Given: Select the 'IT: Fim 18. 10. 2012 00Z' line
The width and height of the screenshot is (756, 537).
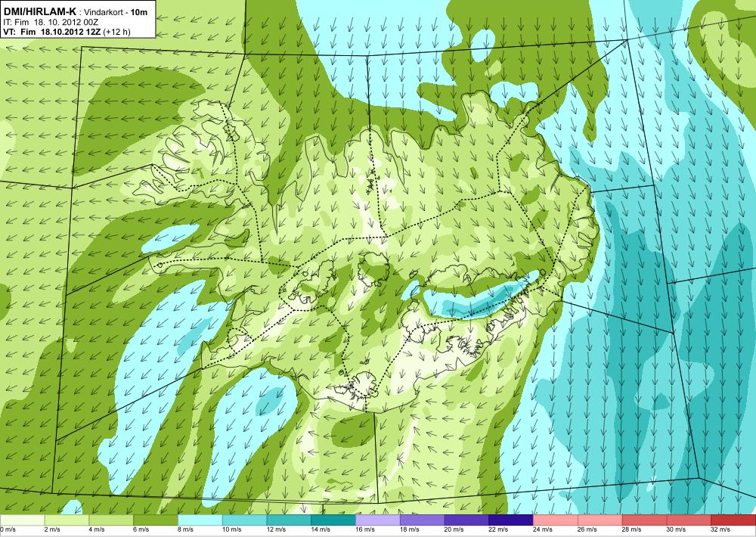Looking at the screenshot, I should (51, 22).
